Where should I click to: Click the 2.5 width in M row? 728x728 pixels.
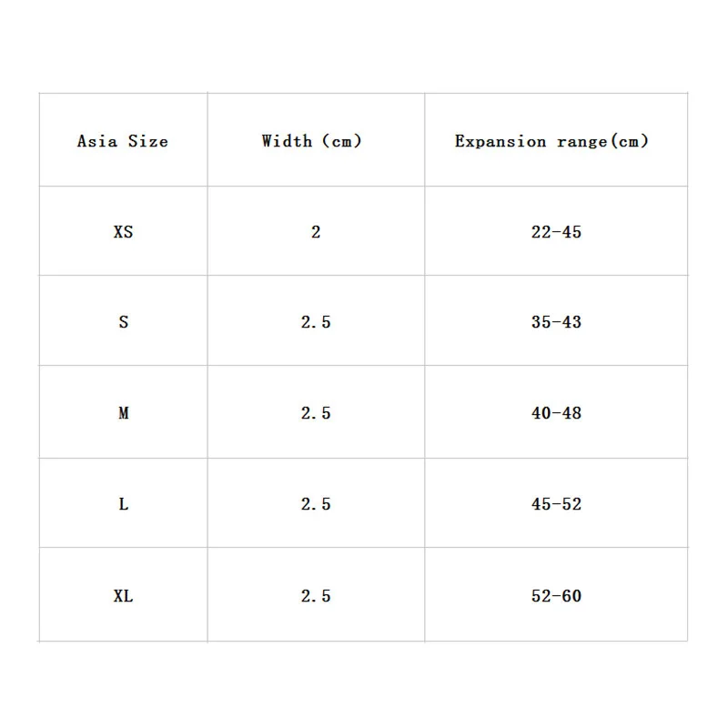(x=316, y=412)
